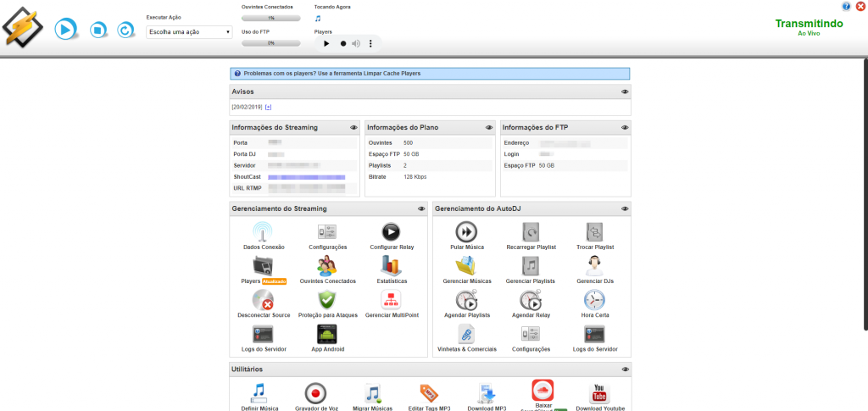868x411 pixels.
Task: Hide the Avisos panel with eye icon
Action: pos(625,92)
